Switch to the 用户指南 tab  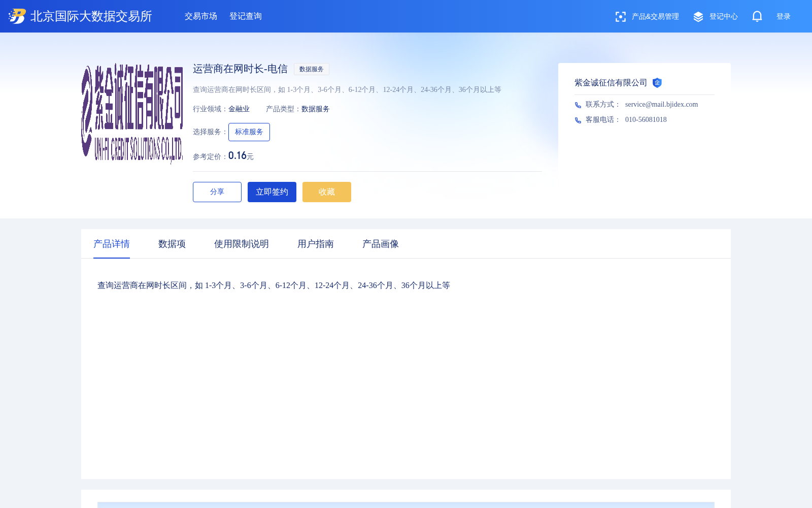click(x=316, y=244)
